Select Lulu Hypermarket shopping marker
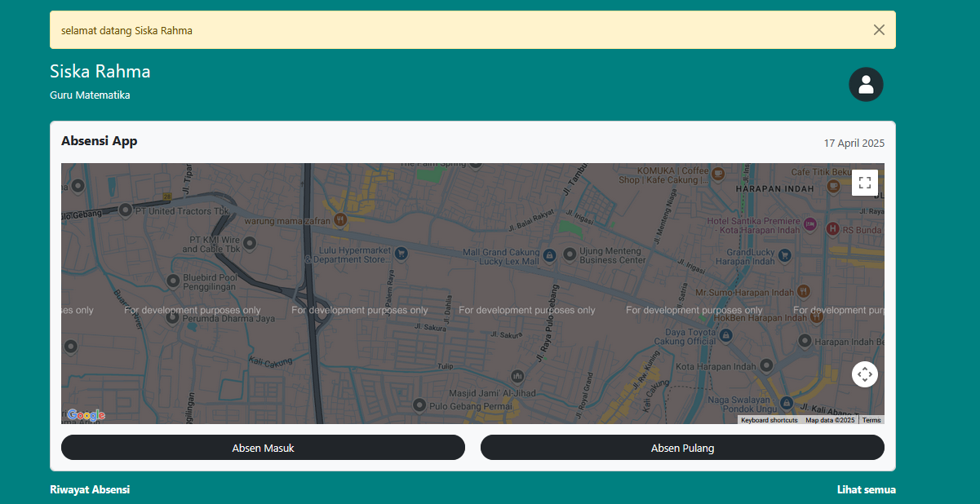Screen dimensions: 980x504 coord(401,254)
